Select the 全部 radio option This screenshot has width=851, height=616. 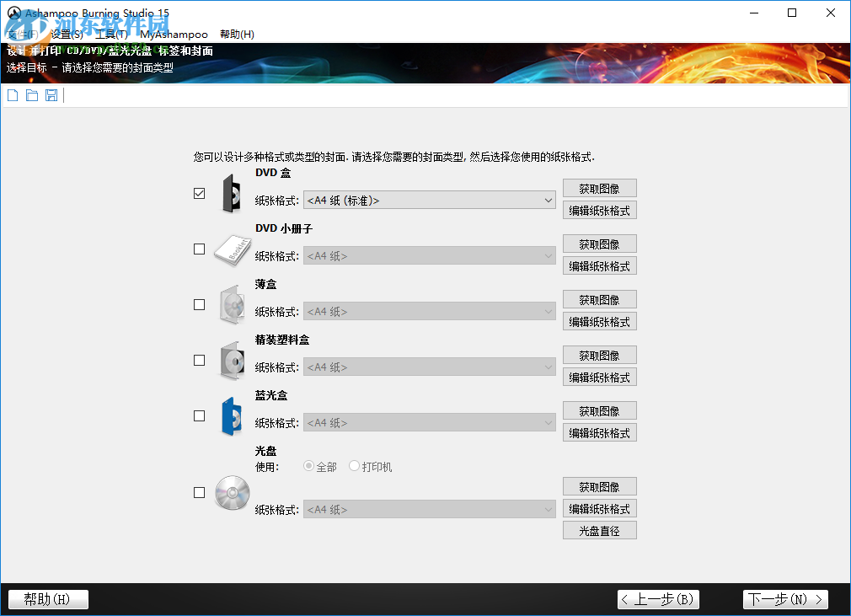(308, 466)
